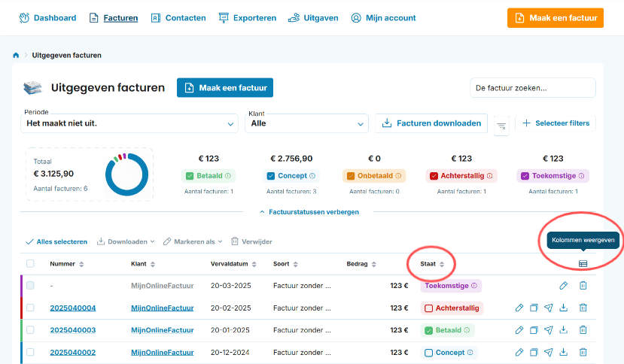The width and height of the screenshot is (624, 364).
Task: Delete invoice 2025040003 with trash icon
Action: tap(583, 330)
